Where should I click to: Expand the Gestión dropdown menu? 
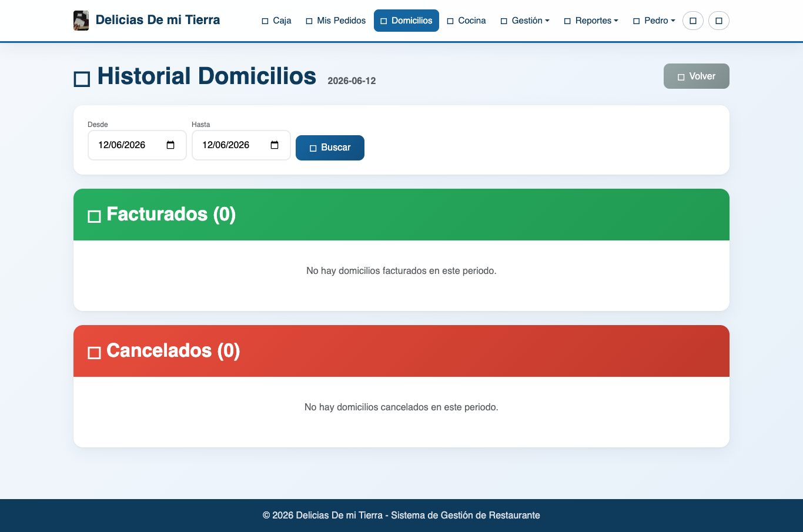[525, 21]
